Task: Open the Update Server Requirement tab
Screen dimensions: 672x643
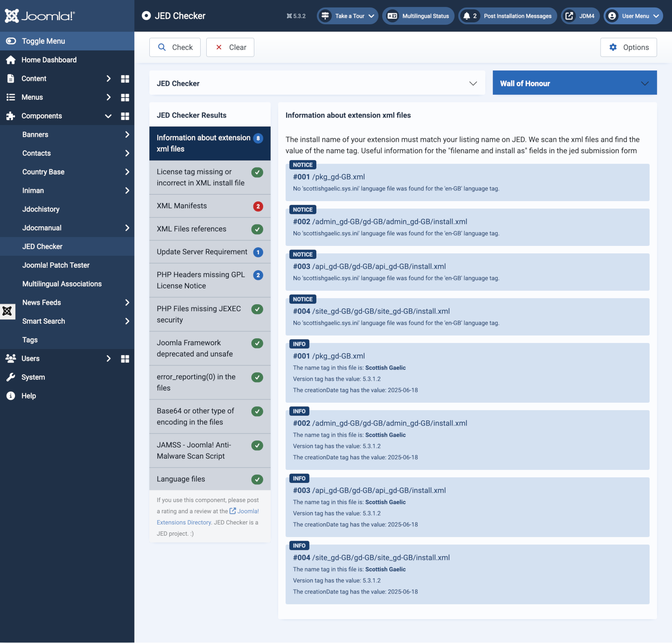Action: (210, 252)
